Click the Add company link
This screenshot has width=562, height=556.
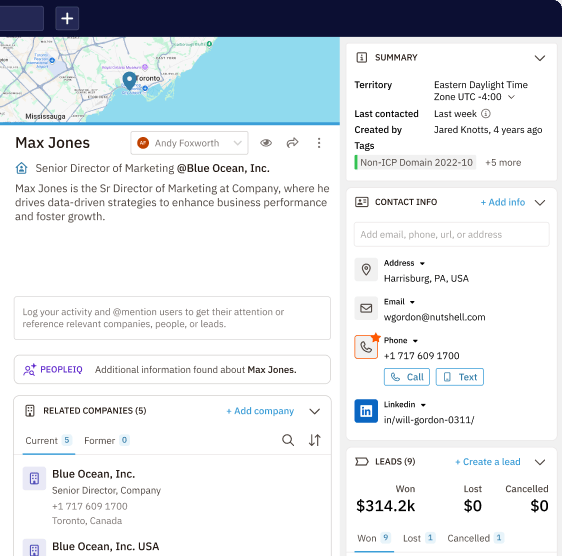point(260,411)
